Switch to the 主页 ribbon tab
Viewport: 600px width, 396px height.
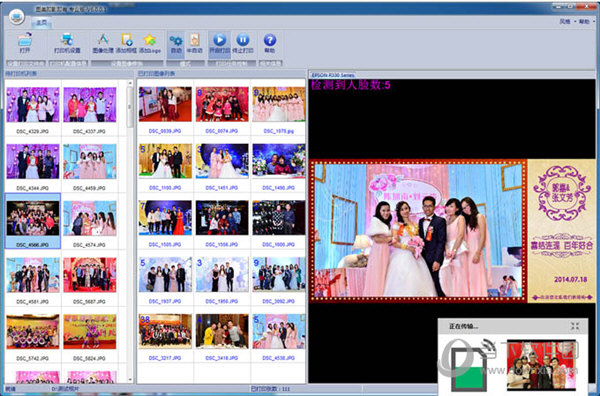coord(41,23)
